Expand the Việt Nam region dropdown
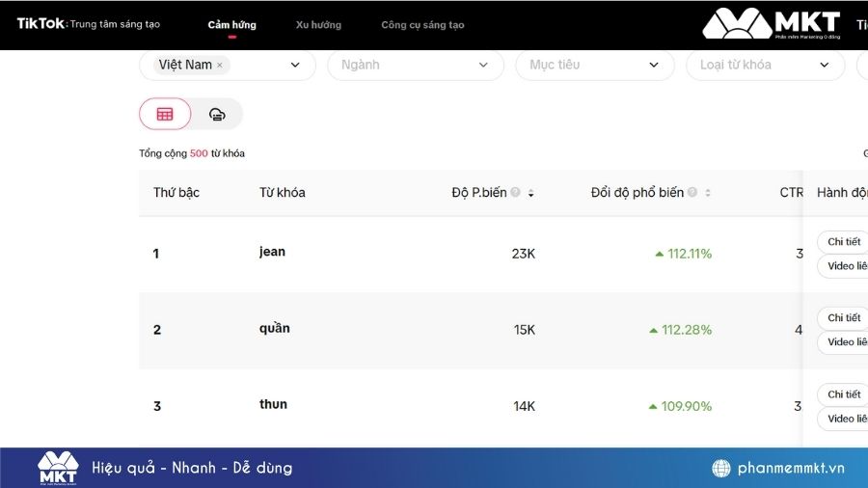The width and height of the screenshot is (868, 488). 295,66
